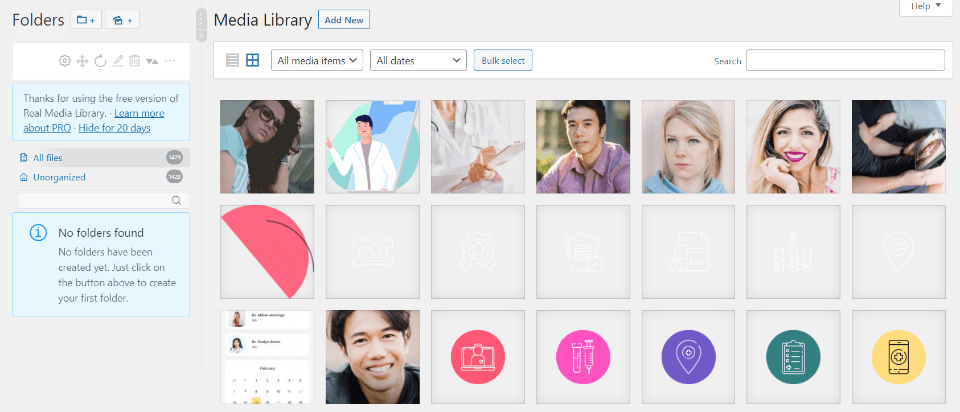Click the folder search magnifier icon

point(176,200)
